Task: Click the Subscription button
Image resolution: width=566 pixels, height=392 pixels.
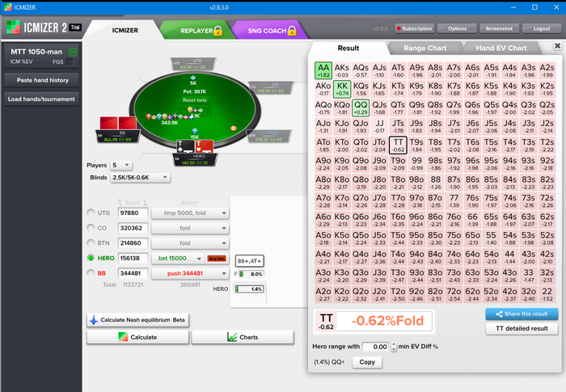Action: click(414, 28)
